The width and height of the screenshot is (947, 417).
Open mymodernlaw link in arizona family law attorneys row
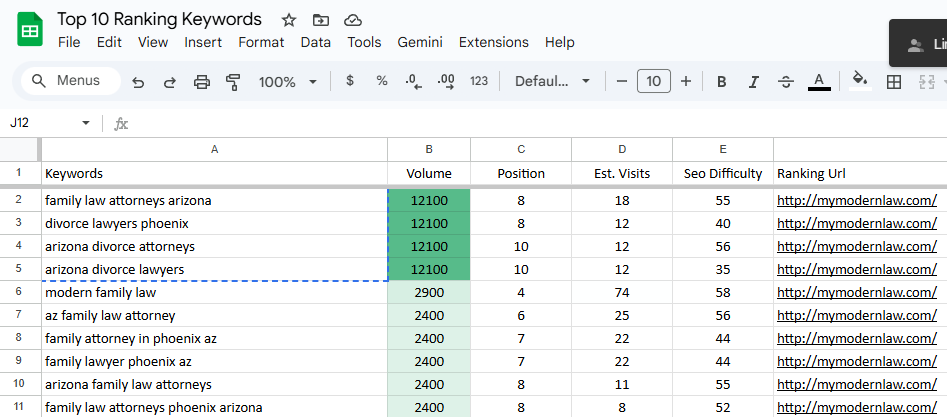(x=856, y=384)
